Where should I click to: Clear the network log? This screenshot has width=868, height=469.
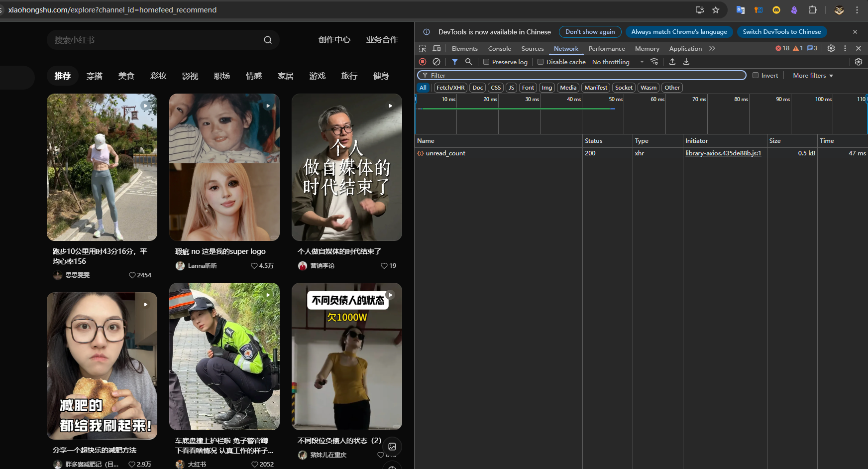click(x=436, y=62)
